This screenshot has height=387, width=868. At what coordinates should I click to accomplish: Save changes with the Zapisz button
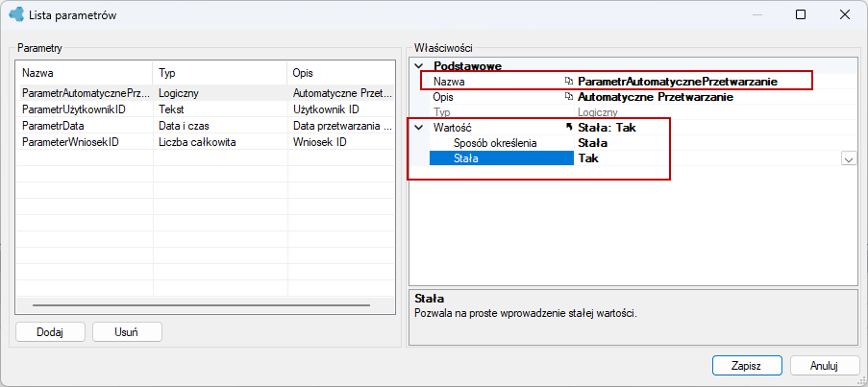747,366
